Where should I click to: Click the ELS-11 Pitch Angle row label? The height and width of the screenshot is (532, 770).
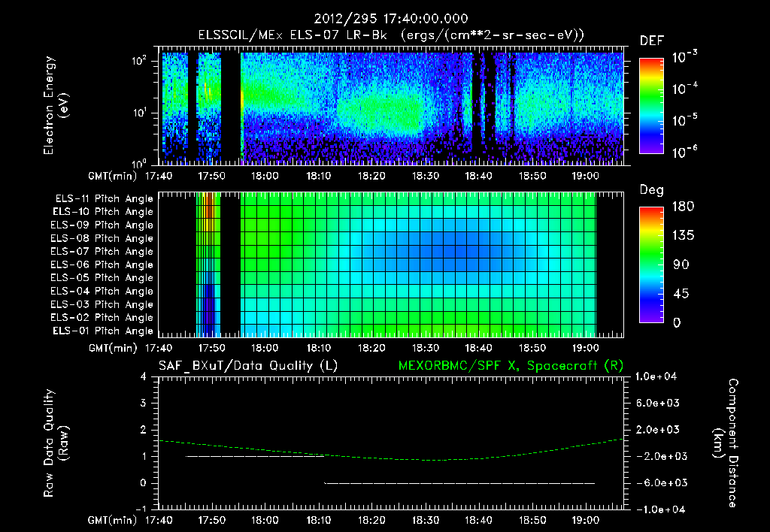pos(104,199)
